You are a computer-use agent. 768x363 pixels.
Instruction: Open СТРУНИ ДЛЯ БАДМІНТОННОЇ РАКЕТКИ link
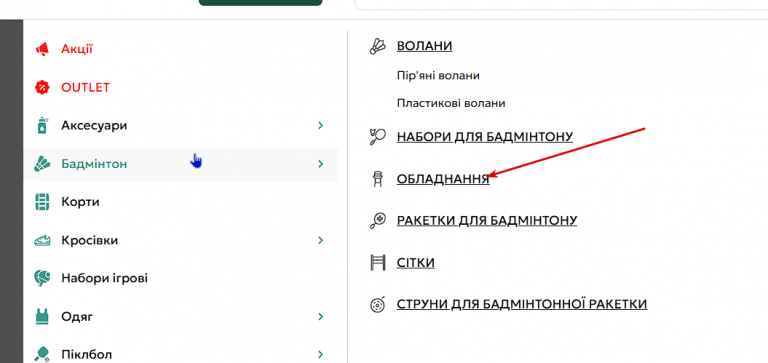[x=522, y=305]
